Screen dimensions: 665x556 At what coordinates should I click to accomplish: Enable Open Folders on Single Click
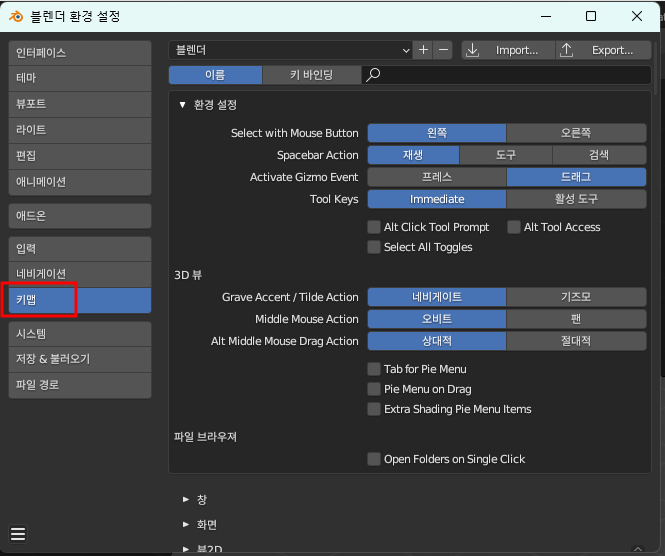click(374, 459)
